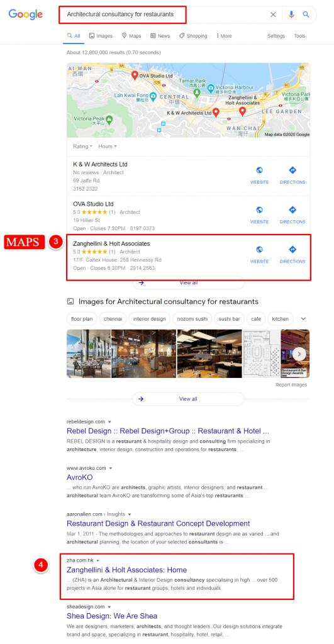Open the More search menu
The image size is (334, 644).
click(224, 36)
